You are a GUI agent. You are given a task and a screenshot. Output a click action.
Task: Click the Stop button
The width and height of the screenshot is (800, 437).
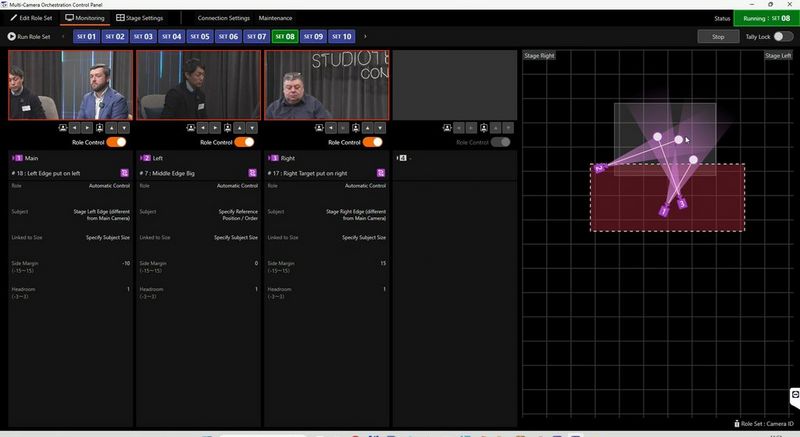[x=718, y=37]
